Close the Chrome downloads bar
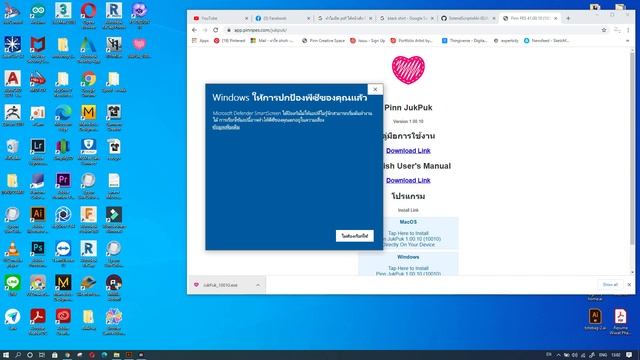Image resolution: width=640 pixels, height=360 pixels. (629, 284)
